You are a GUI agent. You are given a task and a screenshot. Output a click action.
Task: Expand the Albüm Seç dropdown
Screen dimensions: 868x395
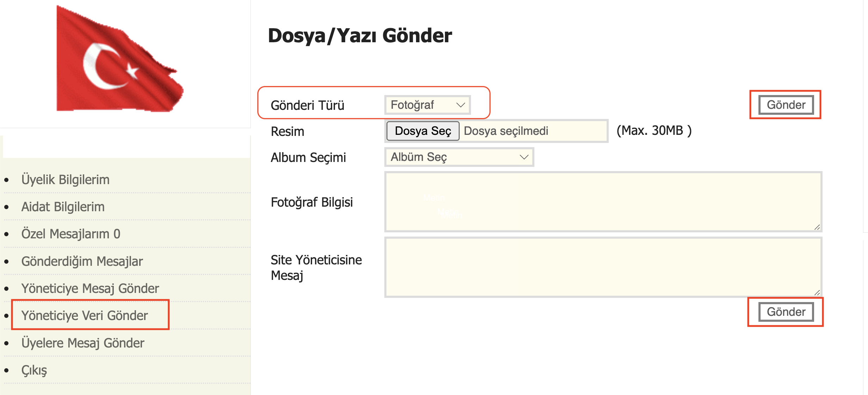(459, 157)
